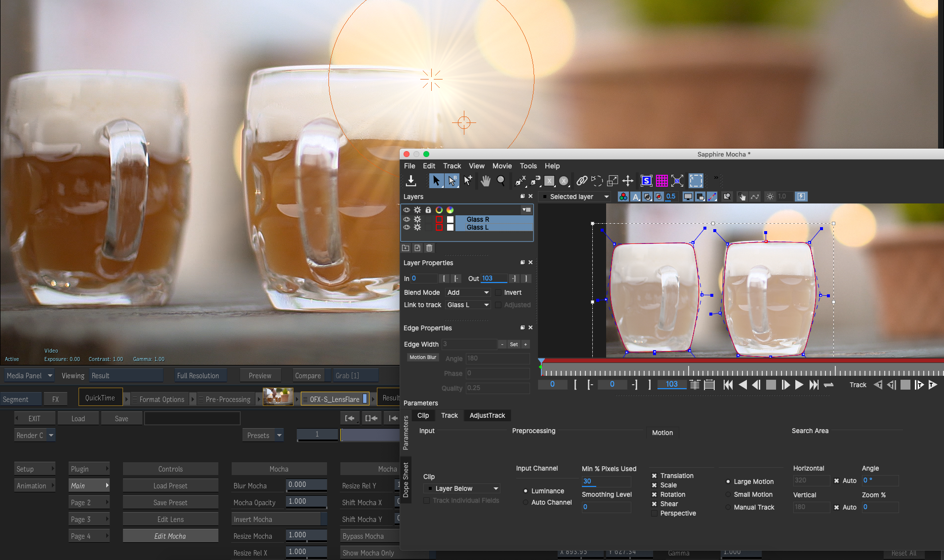Enable the Invert checkbox
The width and height of the screenshot is (944, 560).
click(x=498, y=292)
